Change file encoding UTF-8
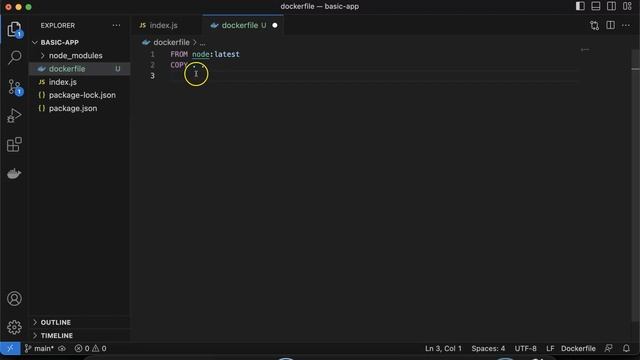 pyautogui.click(x=525, y=349)
